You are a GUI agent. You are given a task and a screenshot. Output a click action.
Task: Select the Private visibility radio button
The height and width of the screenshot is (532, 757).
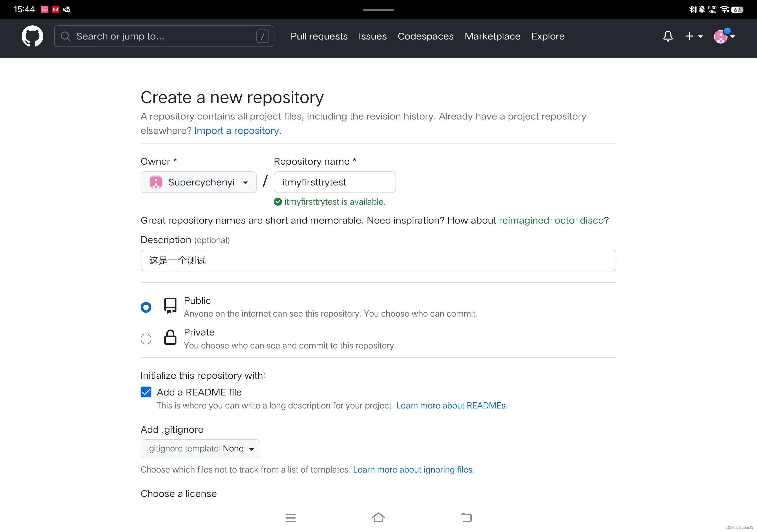[x=146, y=339]
